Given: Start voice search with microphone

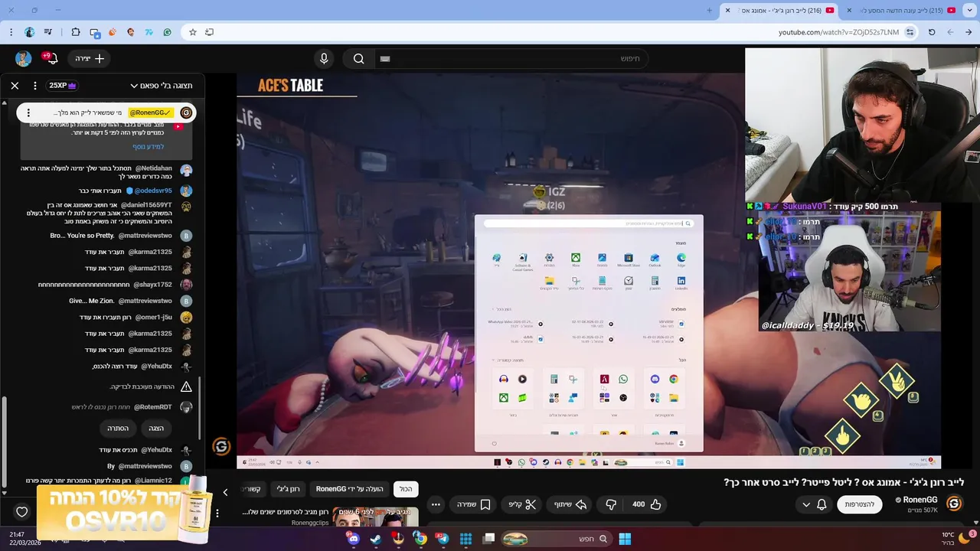Looking at the screenshot, I should 324,59.
